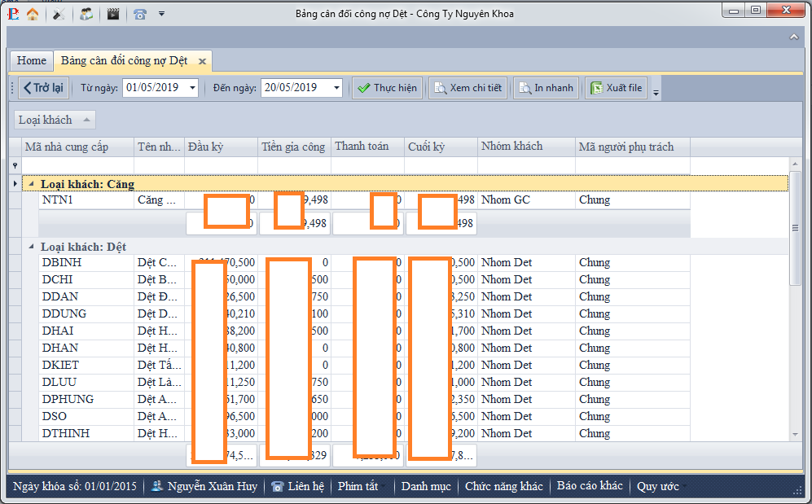
Task: Select the DHAI supplier row
Action: click(x=364, y=331)
